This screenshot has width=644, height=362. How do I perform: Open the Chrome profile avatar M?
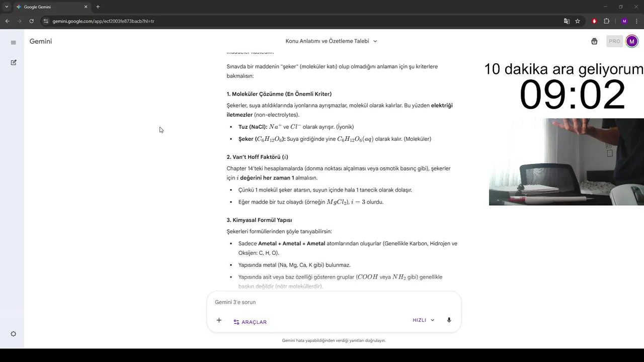(624, 21)
